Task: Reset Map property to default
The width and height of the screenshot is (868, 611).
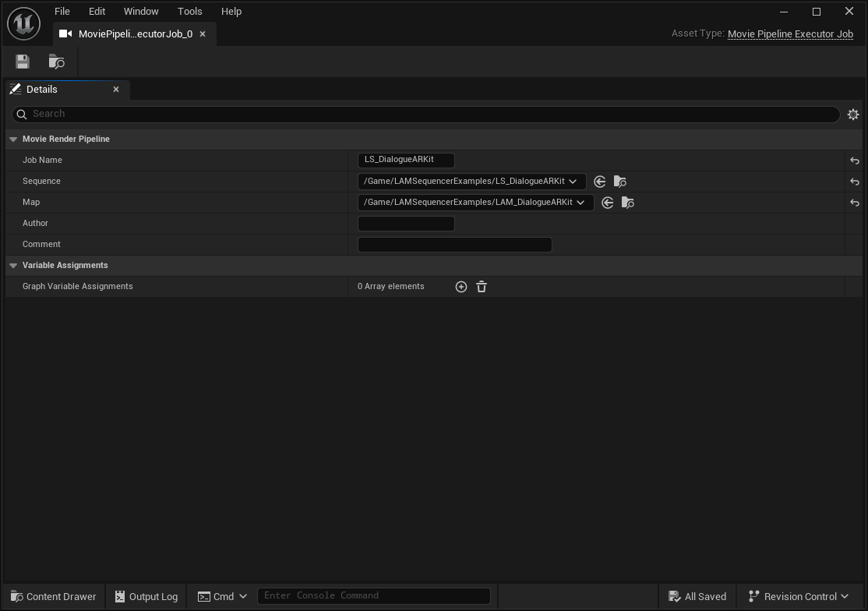Action: pos(855,203)
